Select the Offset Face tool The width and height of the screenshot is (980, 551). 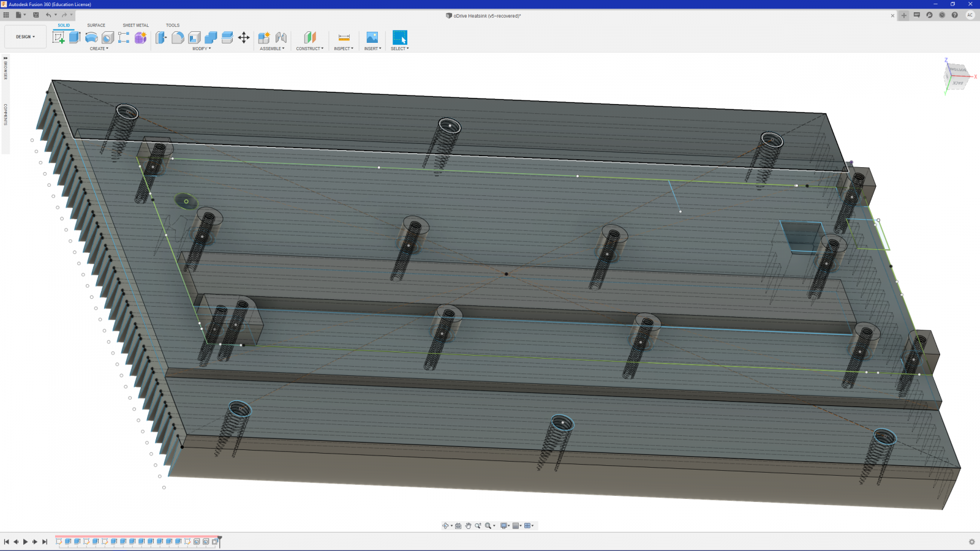(227, 37)
